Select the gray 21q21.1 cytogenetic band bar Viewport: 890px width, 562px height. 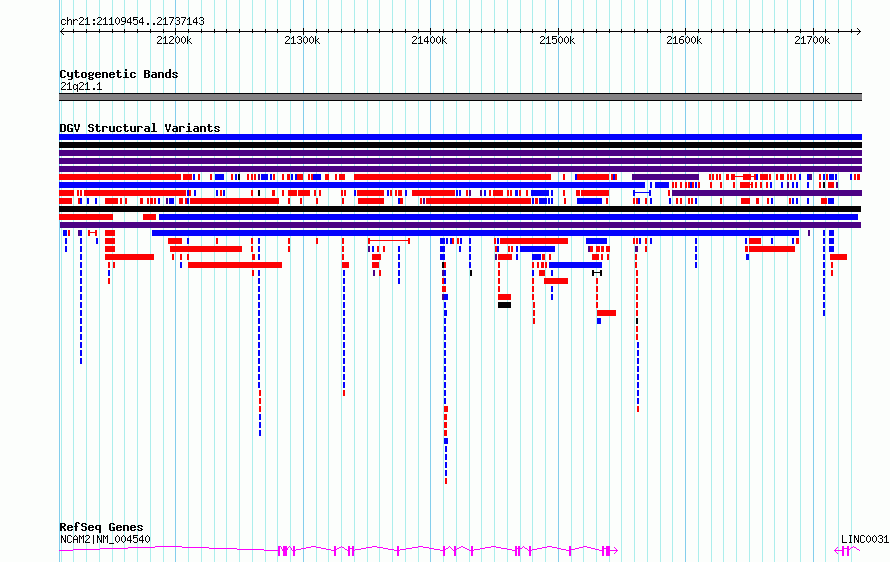click(x=460, y=97)
